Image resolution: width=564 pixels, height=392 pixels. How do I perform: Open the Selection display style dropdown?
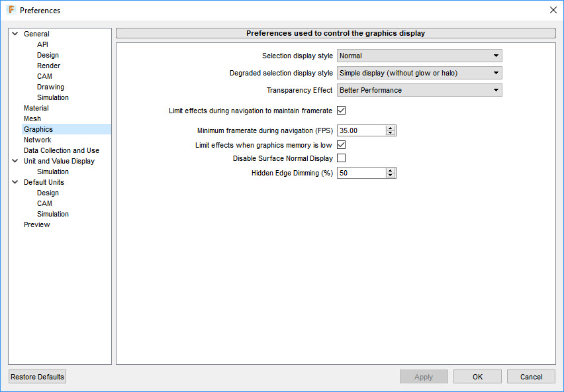[420, 56]
